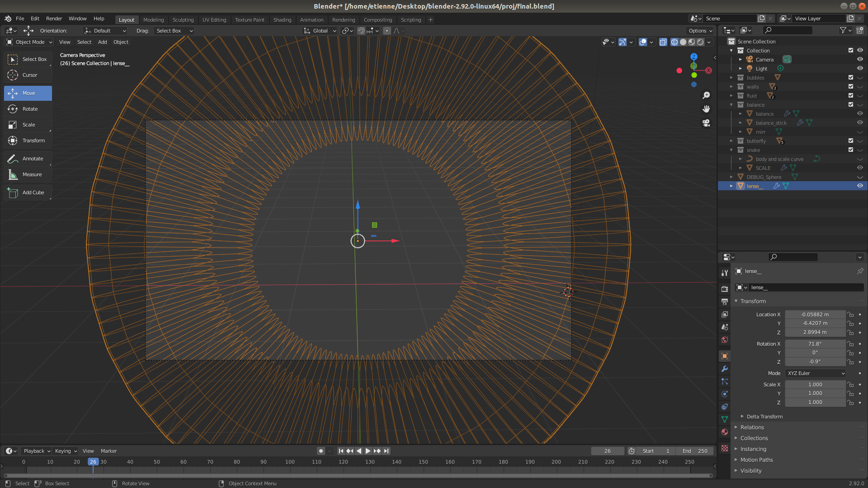This screenshot has height=488, width=868.
Task: Toggle camera view button in viewport
Action: point(706,123)
